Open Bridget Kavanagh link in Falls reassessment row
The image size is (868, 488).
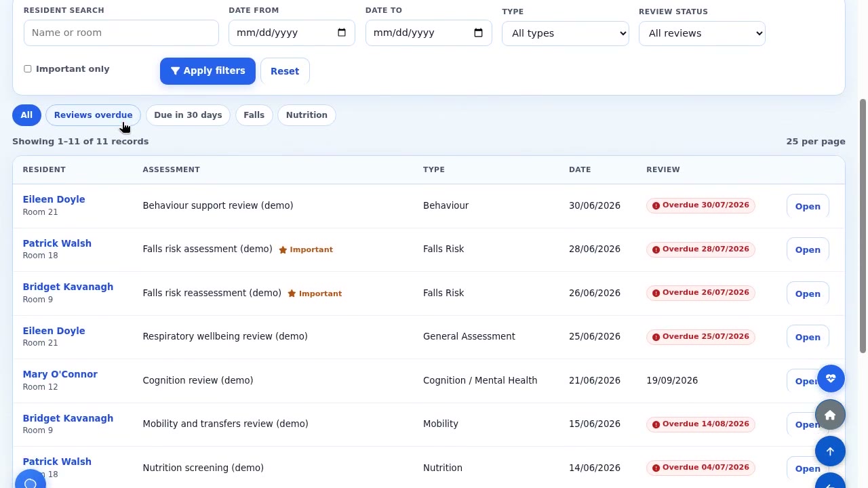68,287
